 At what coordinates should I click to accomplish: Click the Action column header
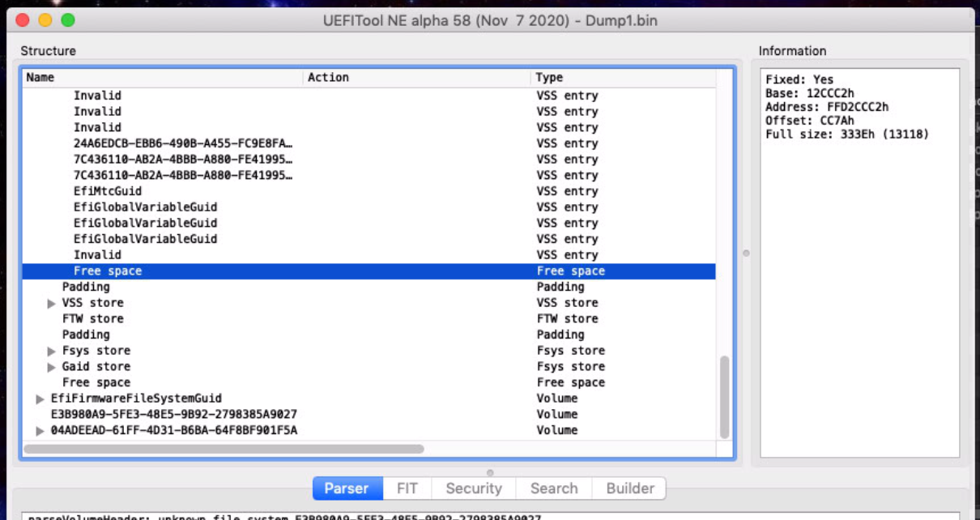tap(417, 78)
